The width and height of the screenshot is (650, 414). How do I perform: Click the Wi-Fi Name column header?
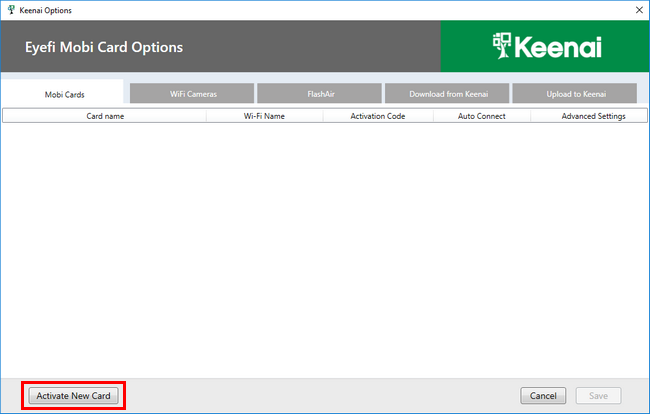[x=264, y=116]
